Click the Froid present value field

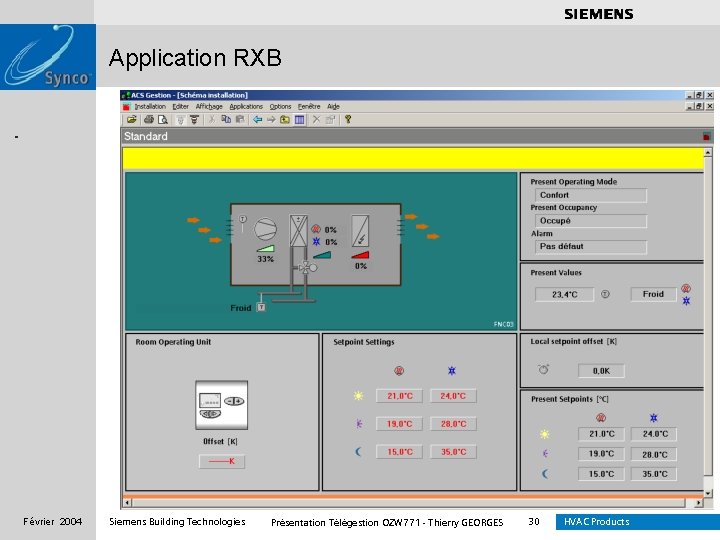tap(653, 294)
